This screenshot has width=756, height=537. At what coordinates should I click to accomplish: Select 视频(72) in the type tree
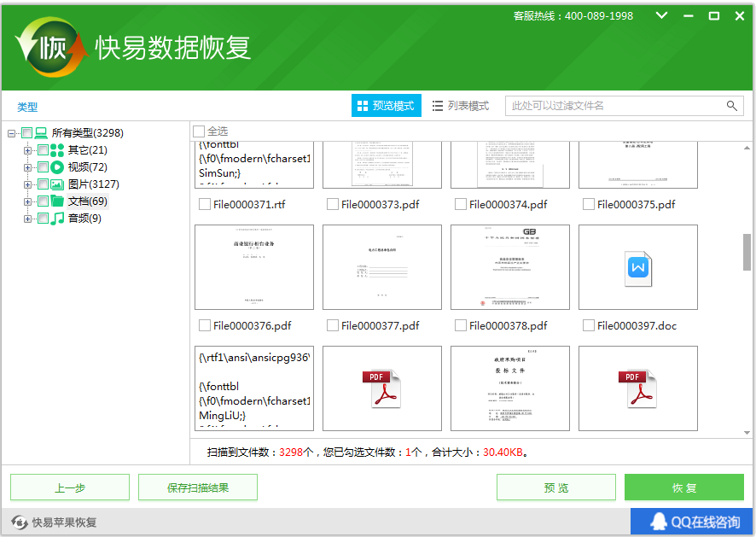coord(88,167)
